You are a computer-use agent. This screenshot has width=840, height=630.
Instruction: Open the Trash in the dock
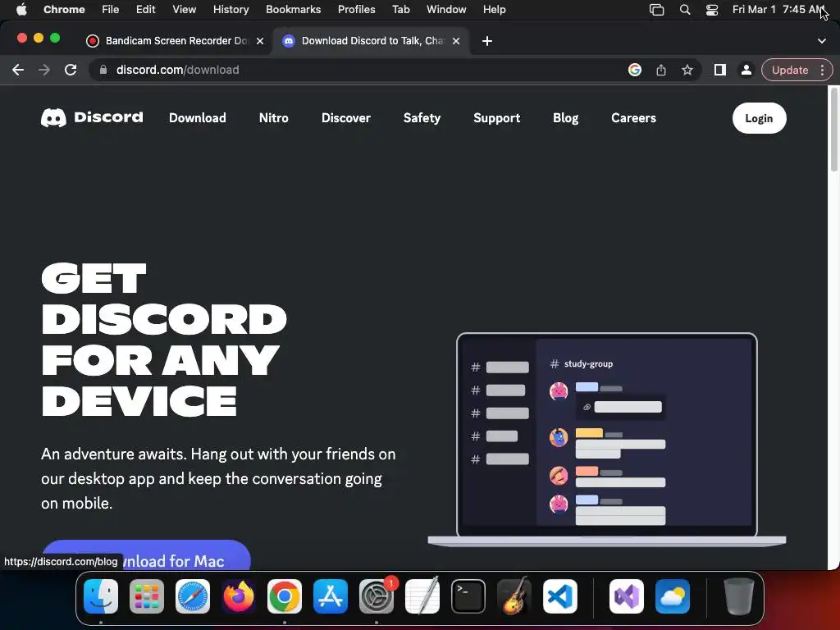coord(739,596)
